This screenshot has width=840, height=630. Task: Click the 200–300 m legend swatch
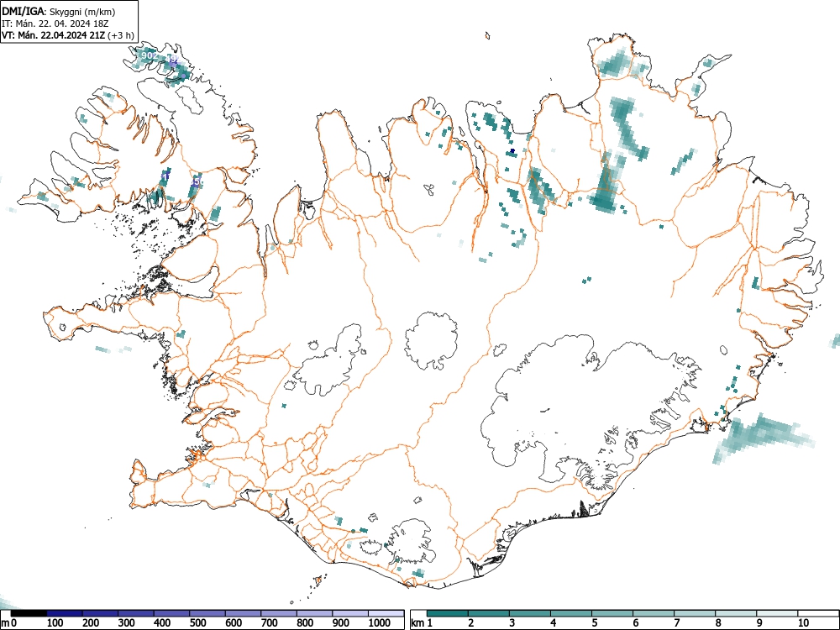click(x=100, y=613)
